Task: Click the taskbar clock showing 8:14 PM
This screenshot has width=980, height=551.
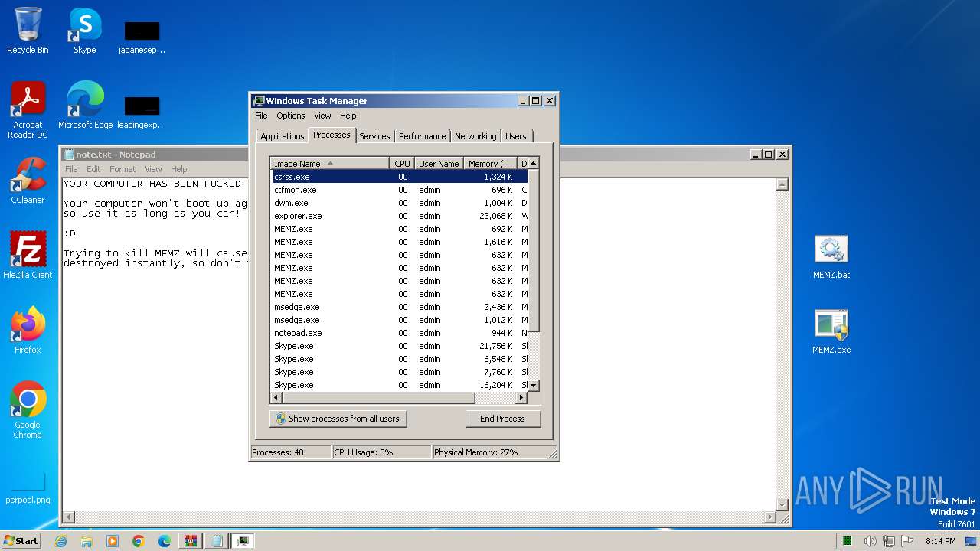Action: (x=940, y=541)
